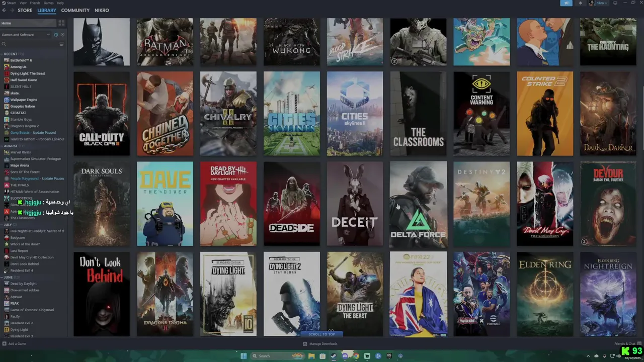Open Google Chrome on taskbar
Image resolution: width=644 pixels, height=362 pixels.
tap(356, 356)
